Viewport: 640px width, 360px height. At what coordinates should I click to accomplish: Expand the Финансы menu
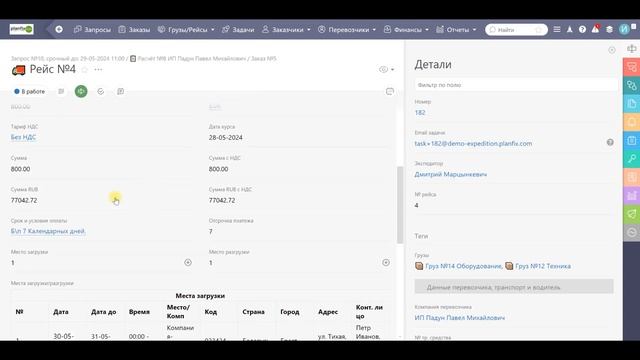coord(406,29)
